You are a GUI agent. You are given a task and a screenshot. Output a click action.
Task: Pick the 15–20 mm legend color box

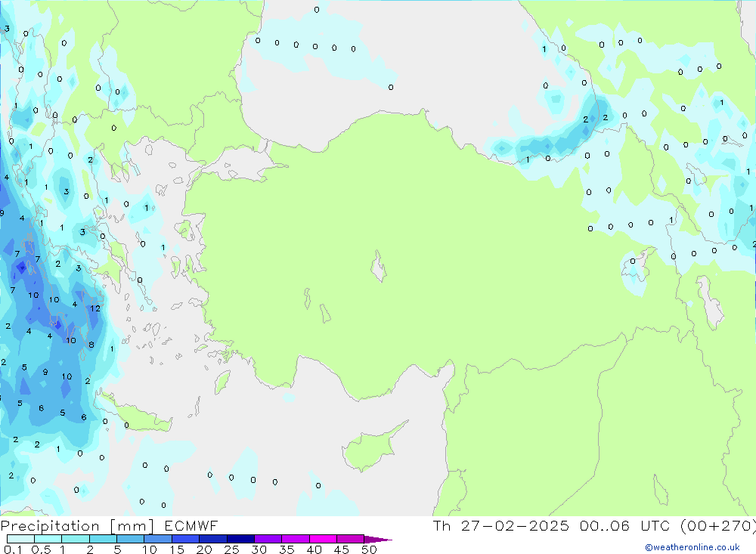[x=185, y=539]
